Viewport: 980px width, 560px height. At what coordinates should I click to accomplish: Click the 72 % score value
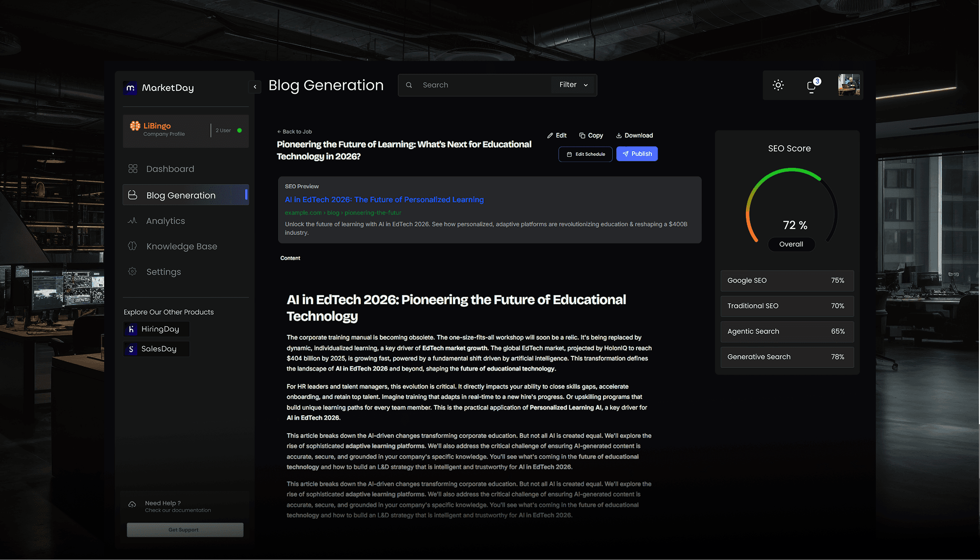795,225
